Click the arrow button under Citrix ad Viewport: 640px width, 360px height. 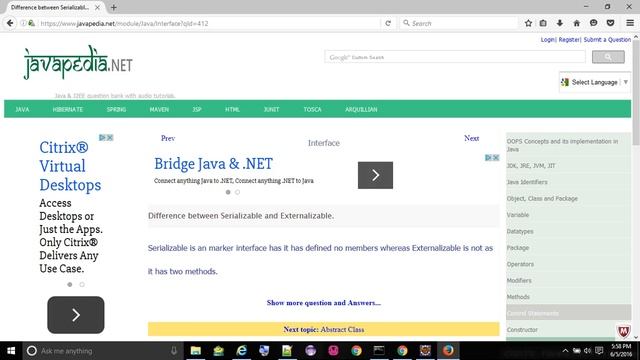pyautogui.click(x=76, y=315)
